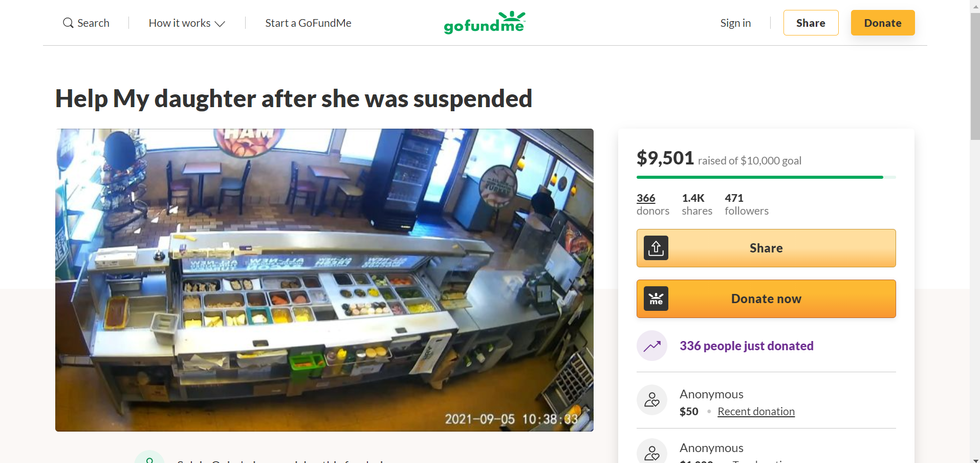Click the GoFundMe logo

[x=484, y=22]
